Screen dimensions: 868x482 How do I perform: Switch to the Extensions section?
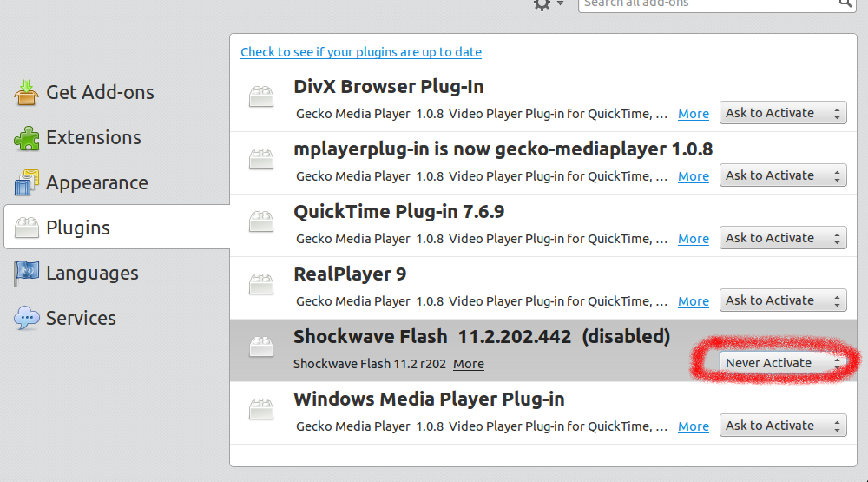(x=93, y=137)
